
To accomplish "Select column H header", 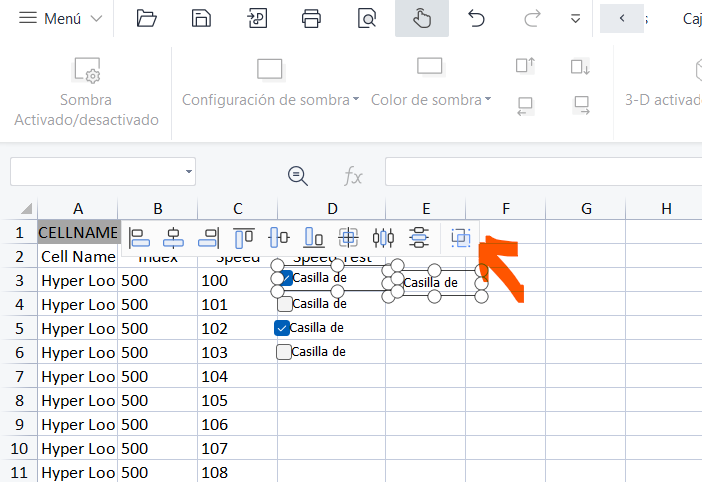I will click(x=666, y=209).
